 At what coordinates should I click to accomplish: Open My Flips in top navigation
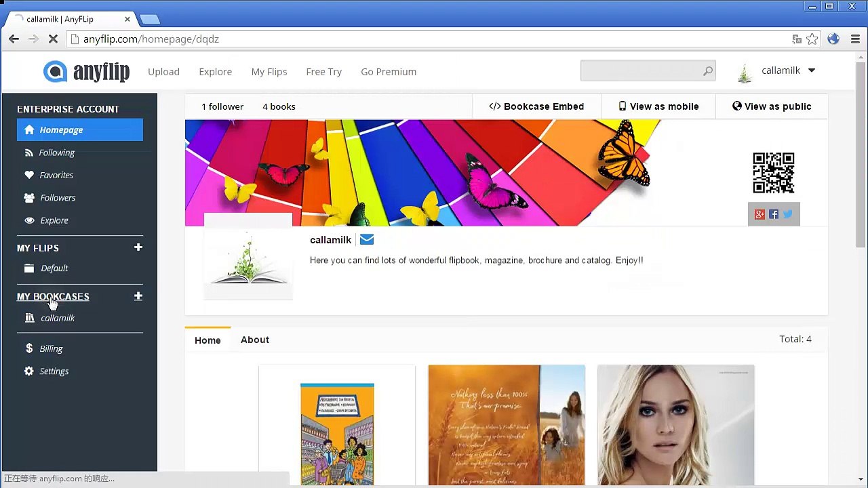pyautogui.click(x=269, y=71)
